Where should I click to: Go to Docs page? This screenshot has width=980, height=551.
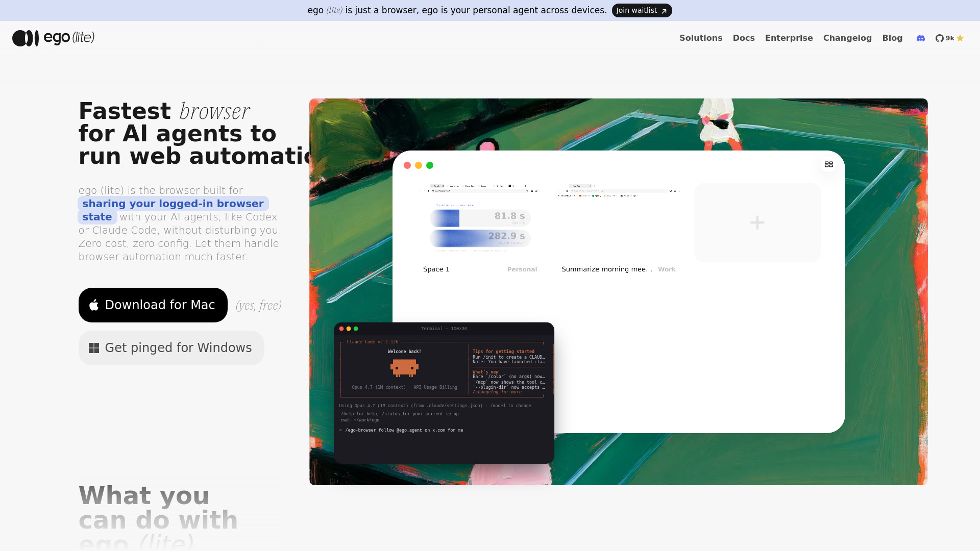(x=744, y=38)
